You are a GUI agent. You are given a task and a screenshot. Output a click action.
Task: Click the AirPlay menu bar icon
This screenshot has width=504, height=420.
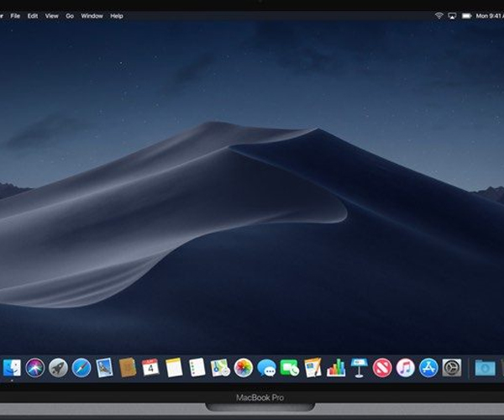(x=452, y=16)
